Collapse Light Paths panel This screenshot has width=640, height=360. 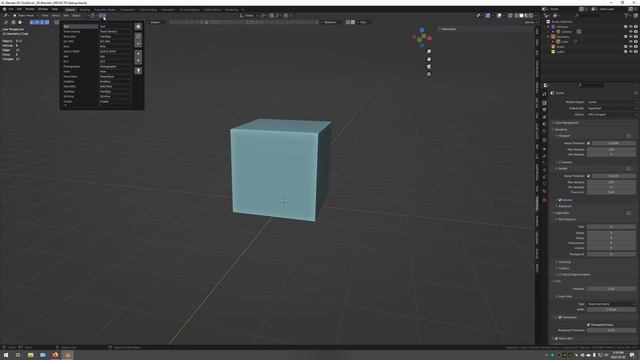point(562,213)
